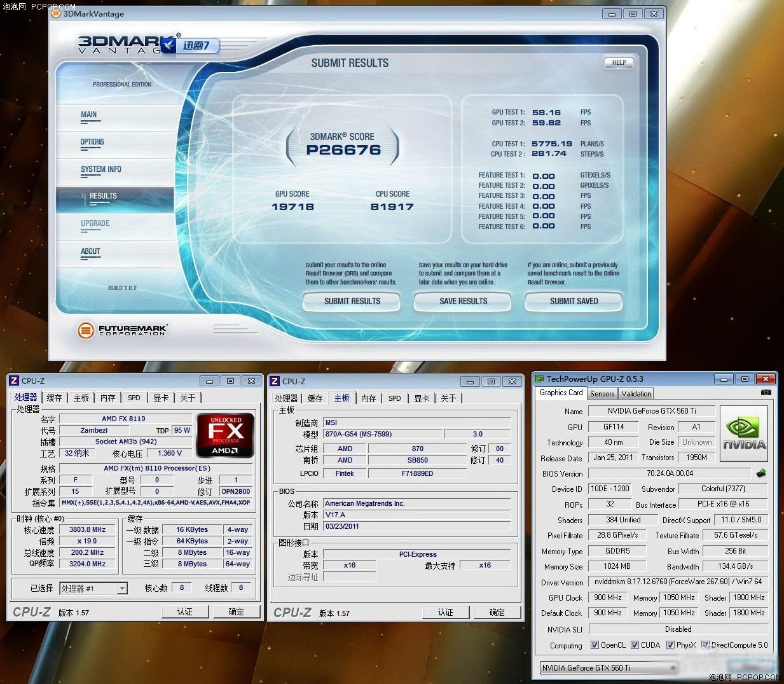Click the 迅雷7 badge beside the 3DMark logo
This screenshot has width=784, height=684.
[x=192, y=46]
